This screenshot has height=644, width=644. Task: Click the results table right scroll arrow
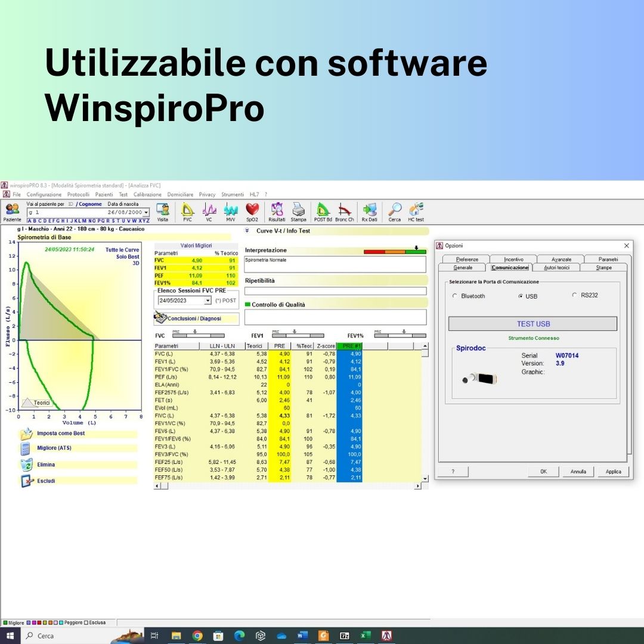point(418,487)
